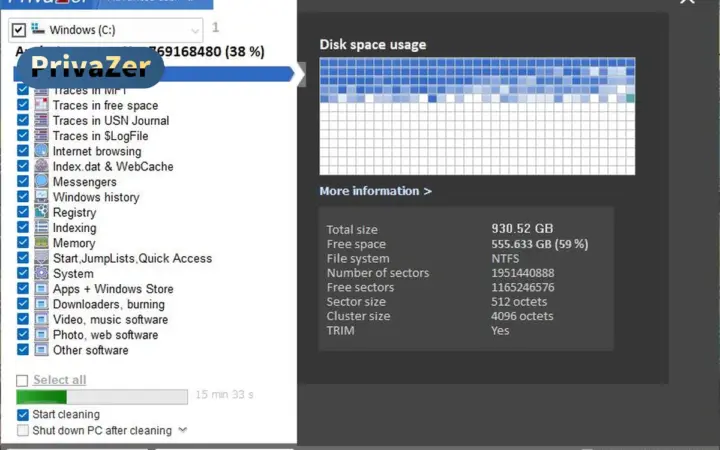Uncheck the Memory checkbox

click(22, 242)
